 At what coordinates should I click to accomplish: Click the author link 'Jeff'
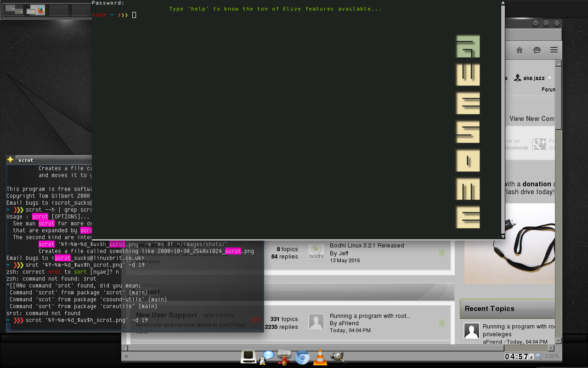[344, 253]
